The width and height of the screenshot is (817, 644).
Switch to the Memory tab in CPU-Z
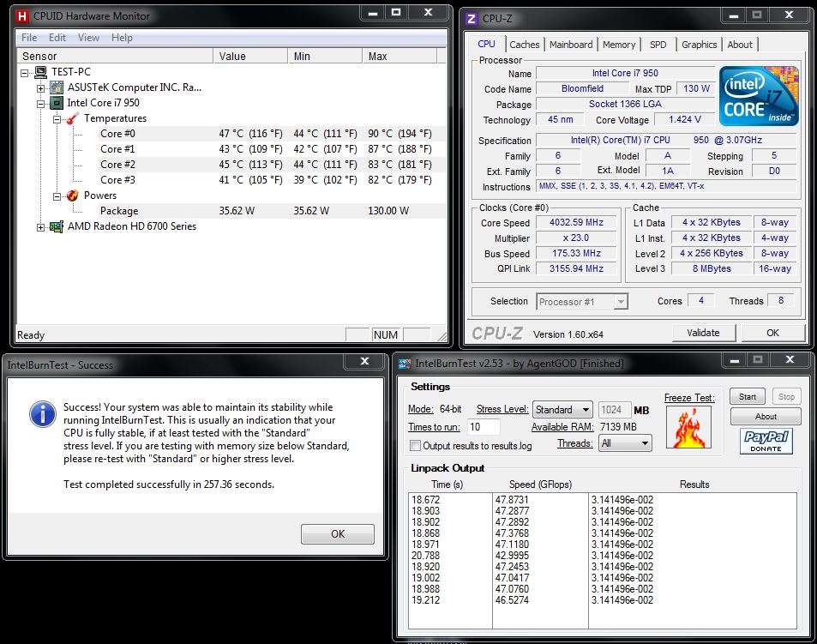(x=619, y=45)
